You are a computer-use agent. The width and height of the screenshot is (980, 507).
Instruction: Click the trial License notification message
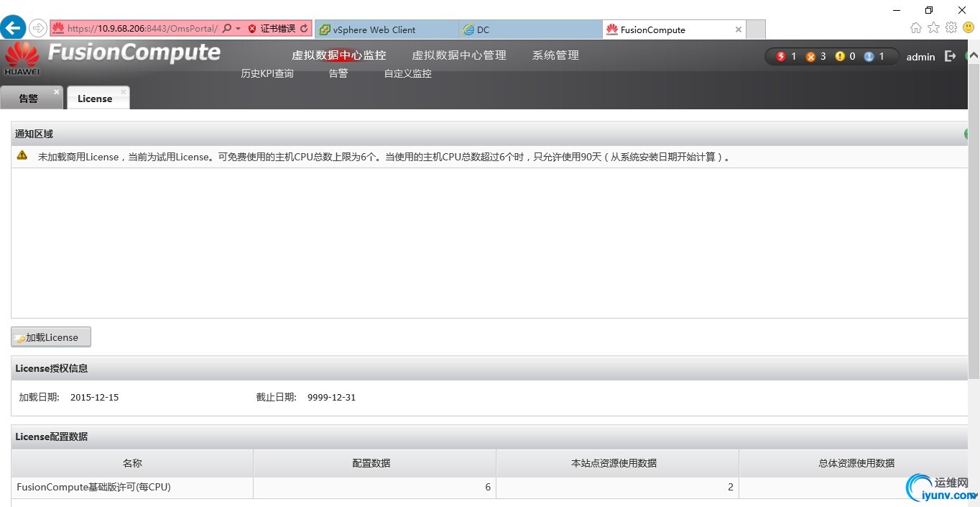click(385, 157)
